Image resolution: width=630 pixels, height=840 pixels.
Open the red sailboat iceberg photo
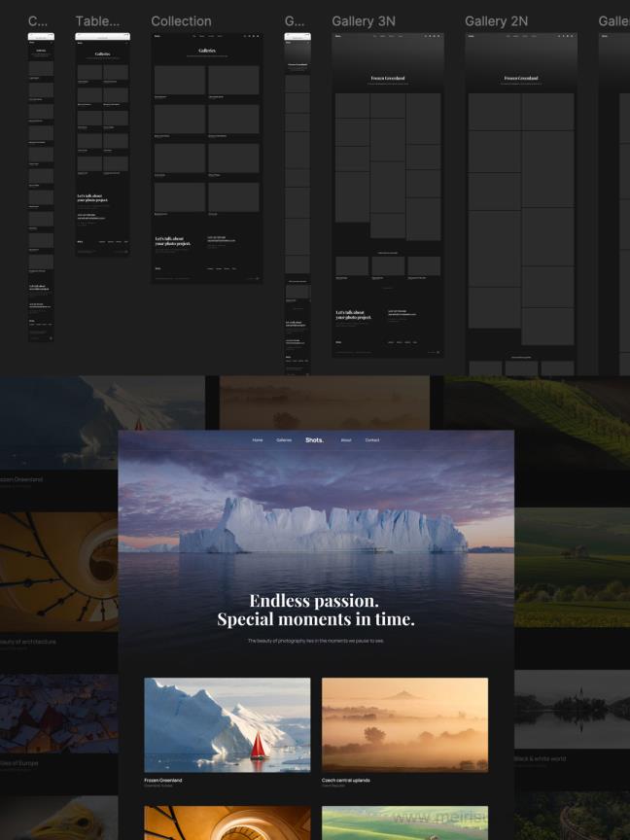[x=227, y=724]
